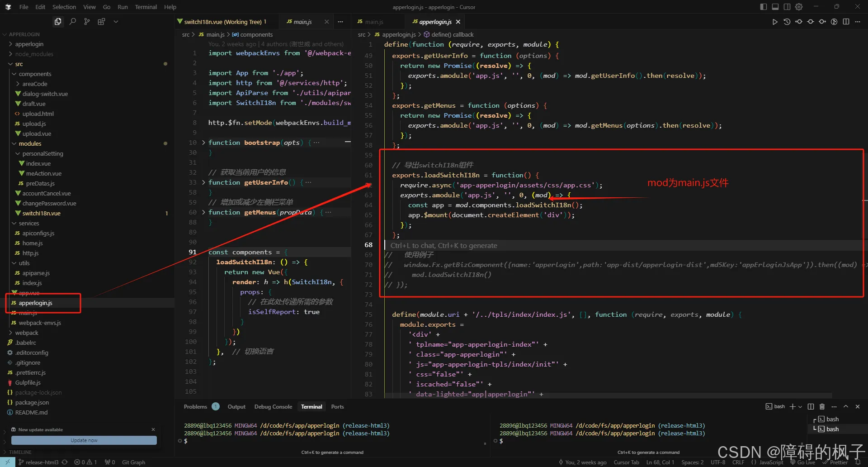
Task: Open previous commit changes icon
Action: (799, 22)
